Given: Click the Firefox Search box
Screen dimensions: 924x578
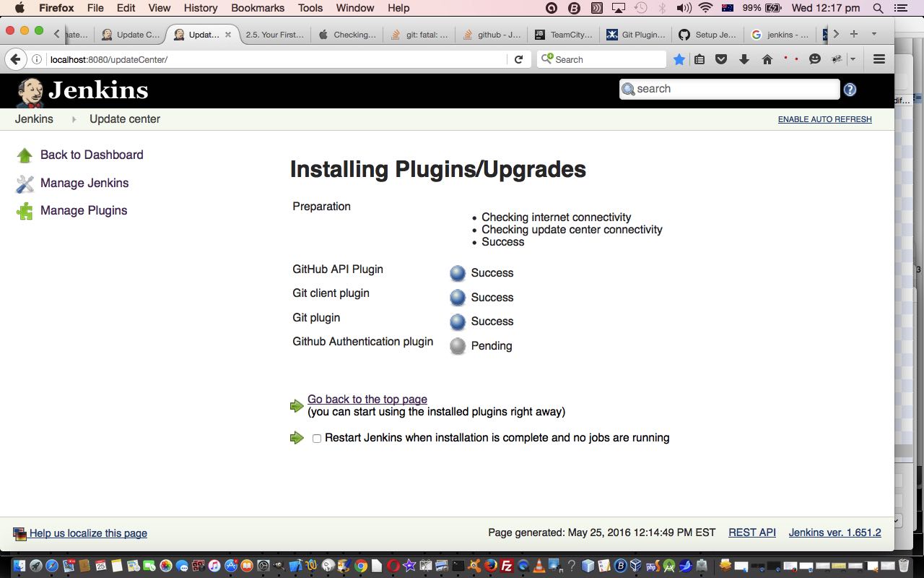Looking at the screenshot, I should 601,59.
